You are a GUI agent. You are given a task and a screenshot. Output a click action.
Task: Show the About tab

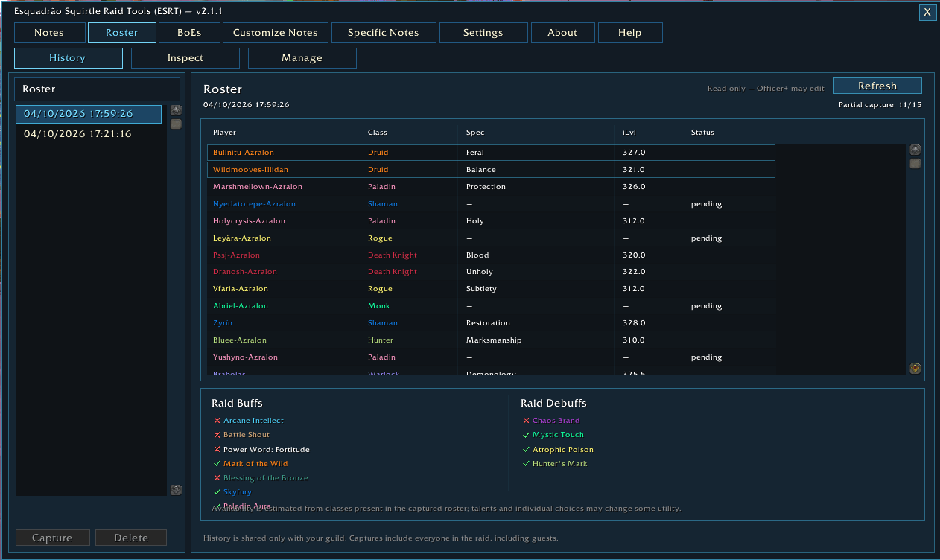(x=562, y=33)
